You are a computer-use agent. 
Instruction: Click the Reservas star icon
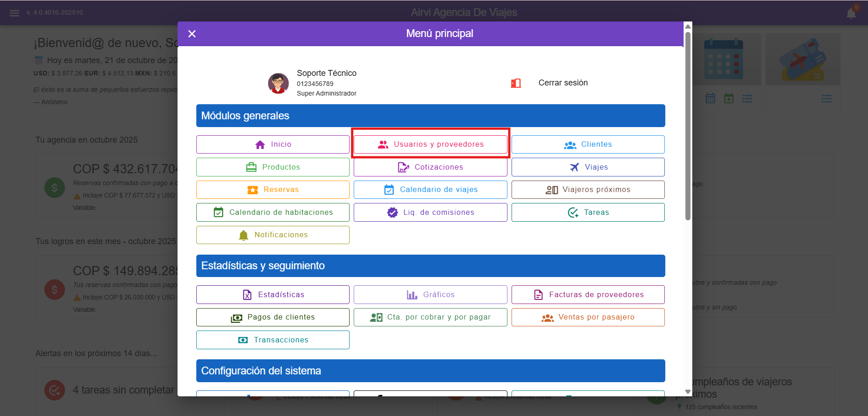click(253, 190)
